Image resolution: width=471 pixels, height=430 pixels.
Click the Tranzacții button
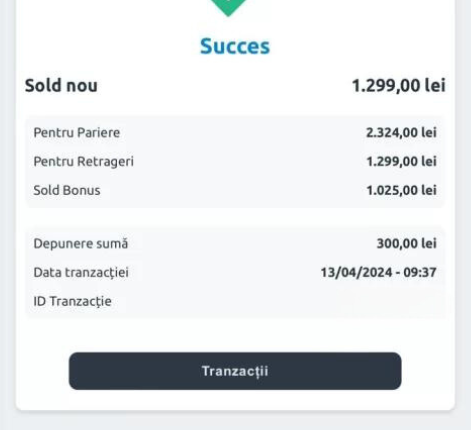235,371
